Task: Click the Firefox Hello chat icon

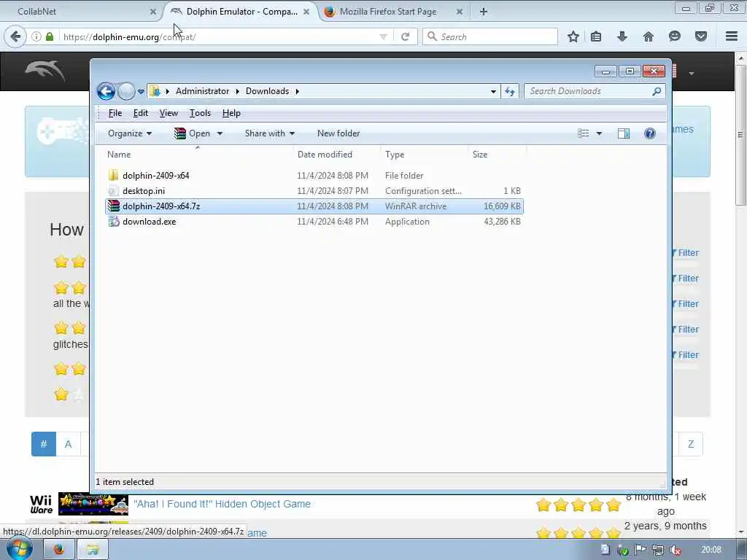Action: 675,36
